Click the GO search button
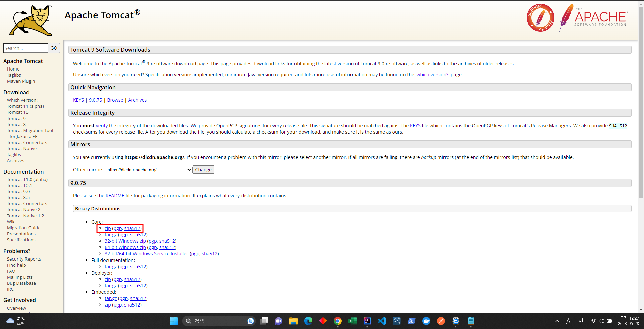The height and width of the screenshot is (329, 644). [x=54, y=48]
